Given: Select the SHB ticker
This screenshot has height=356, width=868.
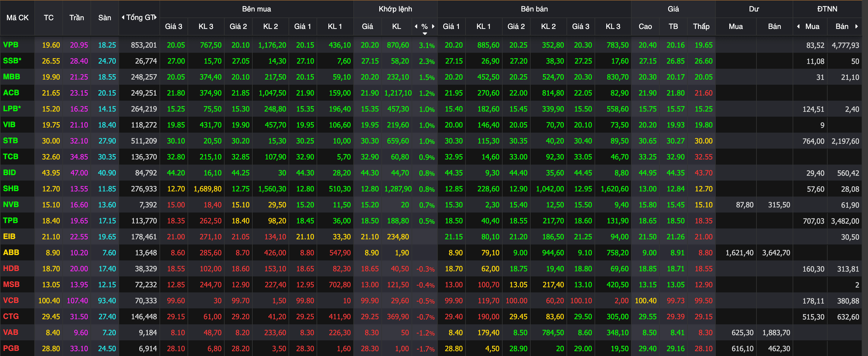Looking at the screenshot, I should coord(11,188).
